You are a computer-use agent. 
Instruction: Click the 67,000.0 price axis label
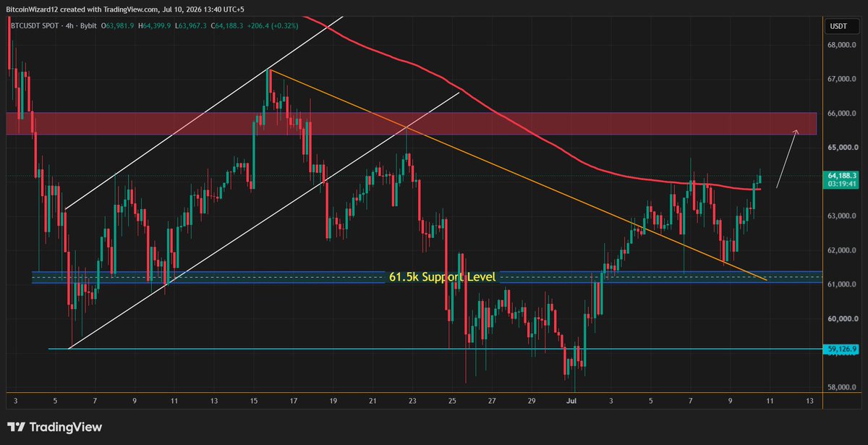842,79
